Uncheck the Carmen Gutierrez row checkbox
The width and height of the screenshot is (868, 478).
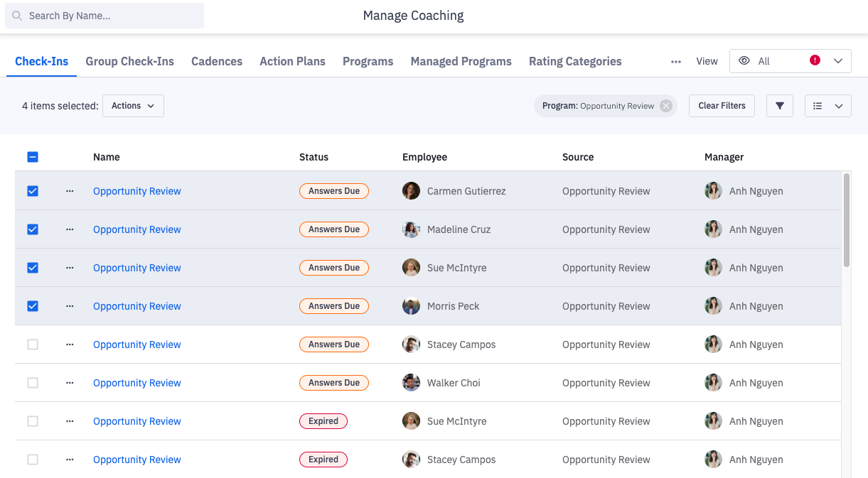click(33, 191)
